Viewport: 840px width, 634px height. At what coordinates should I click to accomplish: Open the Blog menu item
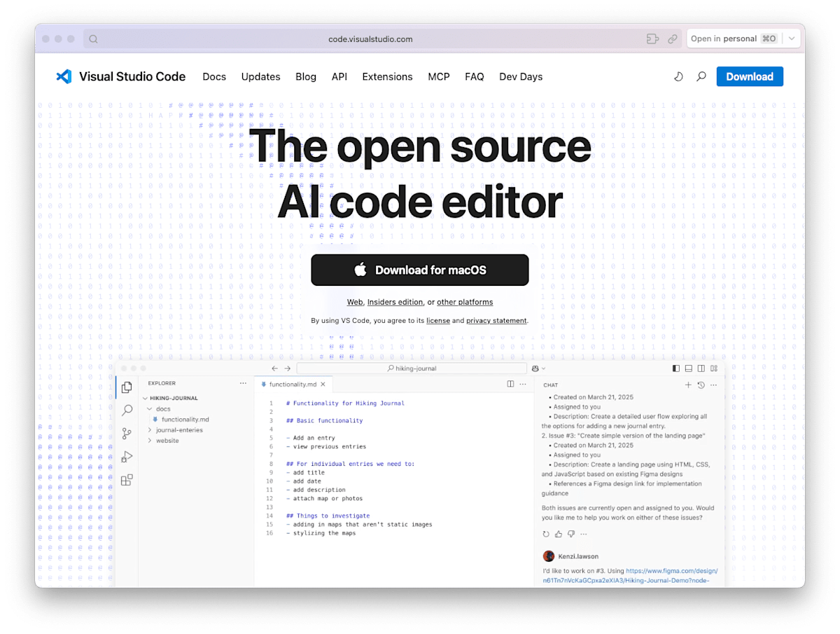(306, 77)
